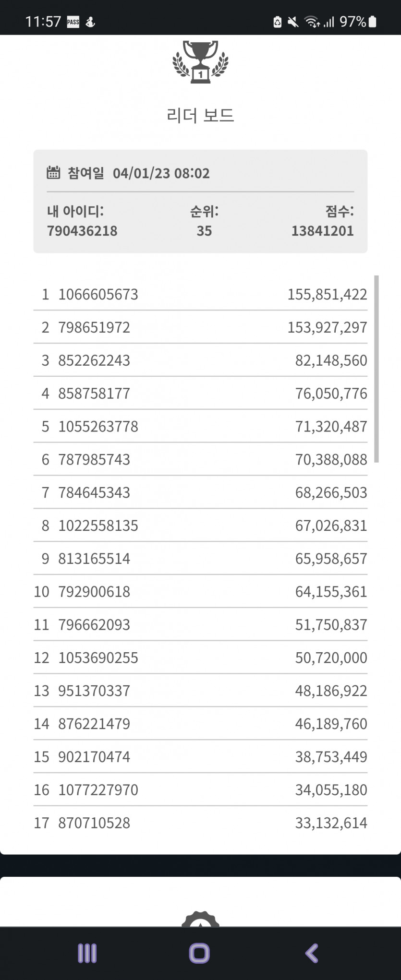
Task: Click the leaderboard scrollbar thumb
Action: point(377,369)
